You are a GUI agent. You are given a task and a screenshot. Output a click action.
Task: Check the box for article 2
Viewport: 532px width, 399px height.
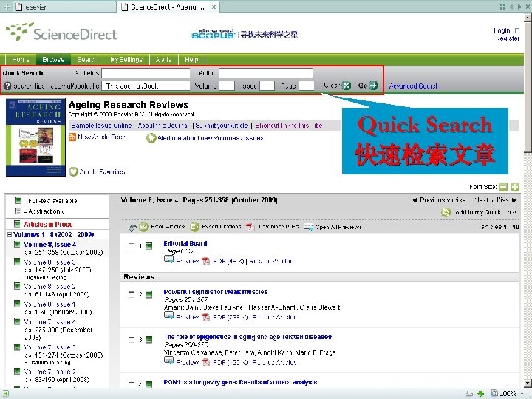point(132,294)
